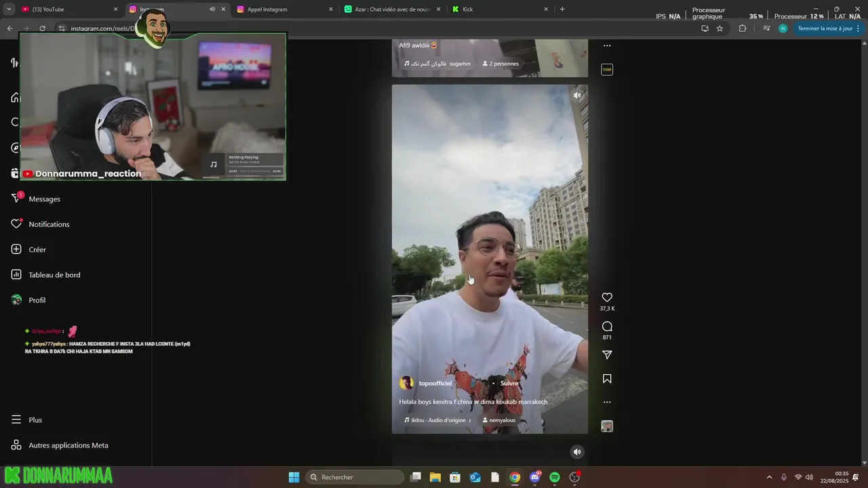Open the Chrome profile avatar H
Viewport: 868px width, 488px height.
[783, 28]
